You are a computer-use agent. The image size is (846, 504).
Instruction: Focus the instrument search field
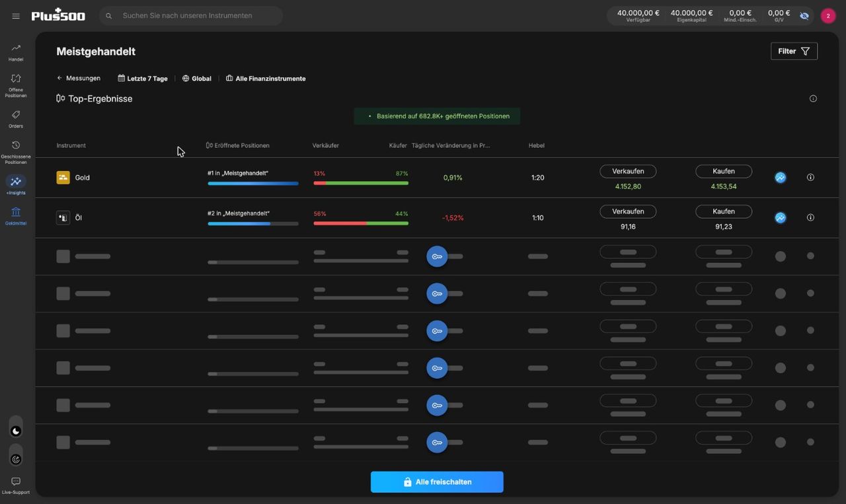pyautogui.click(x=191, y=16)
